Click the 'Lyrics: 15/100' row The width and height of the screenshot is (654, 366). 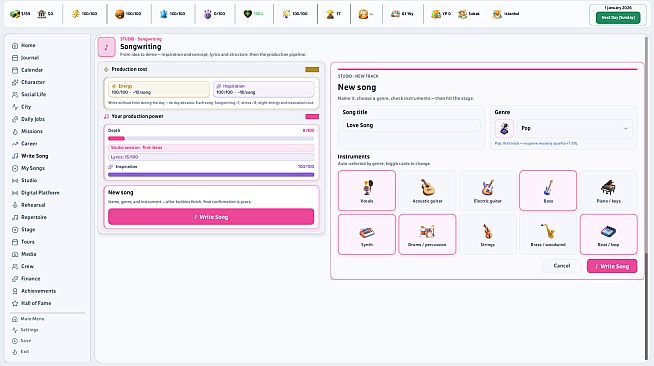coord(211,157)
